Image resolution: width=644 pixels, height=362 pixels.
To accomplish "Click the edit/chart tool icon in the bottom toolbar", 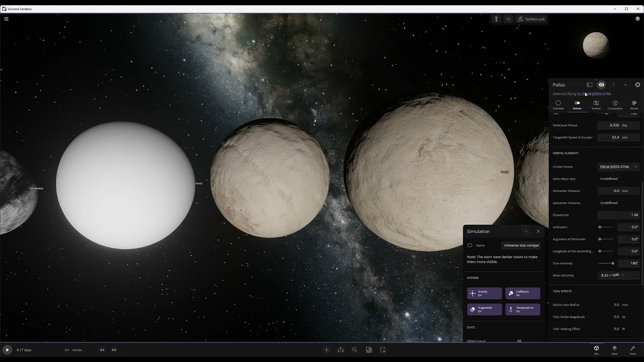I will click(x=369, y=350).
